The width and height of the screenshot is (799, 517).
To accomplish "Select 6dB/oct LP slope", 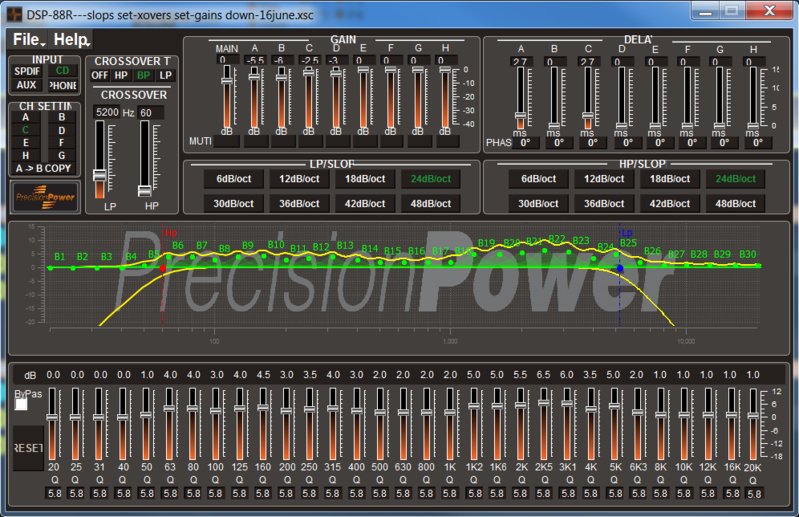I will pyautogui.click(x=234, y=179).
